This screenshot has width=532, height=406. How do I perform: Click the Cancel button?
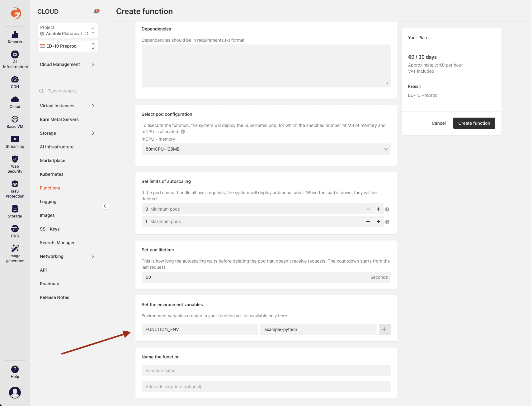(439, 123)
